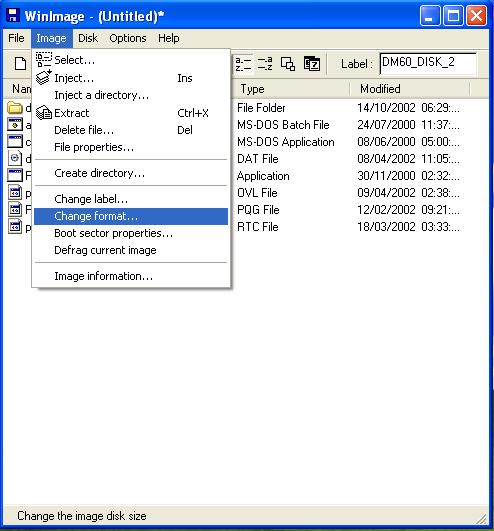Click the resize grip at window corner

481,518
